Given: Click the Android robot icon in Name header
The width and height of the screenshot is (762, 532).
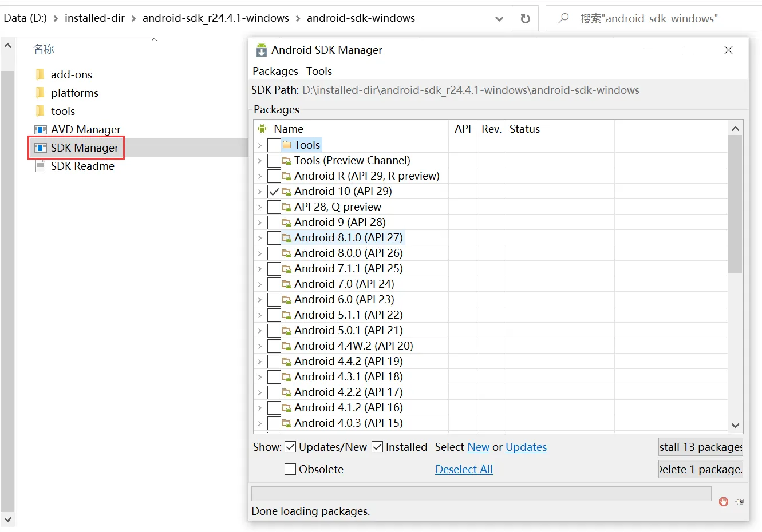Looking at the screenshot, I should [x=262, y=129].
